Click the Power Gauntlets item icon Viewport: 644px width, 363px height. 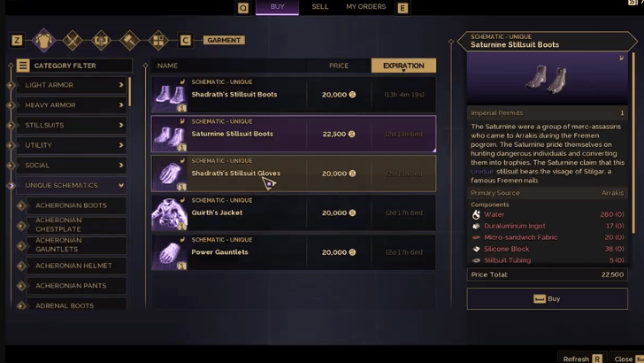[170, 252]
